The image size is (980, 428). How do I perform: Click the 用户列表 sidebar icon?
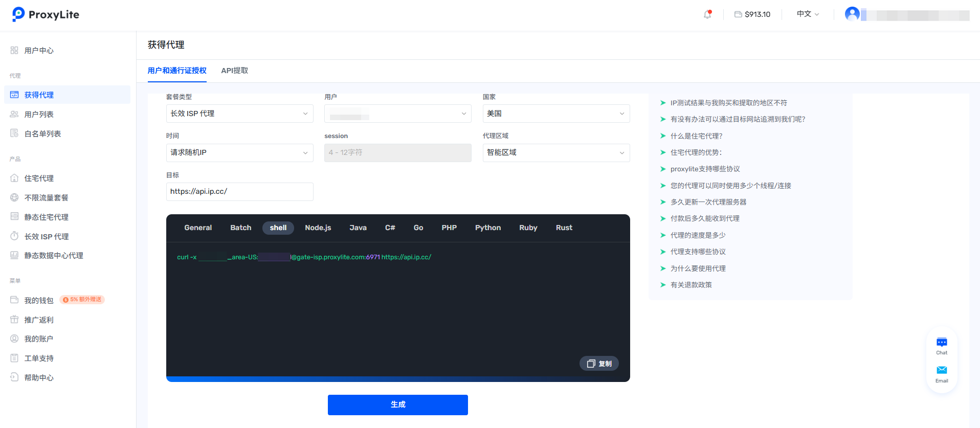(x=14, y=114)
